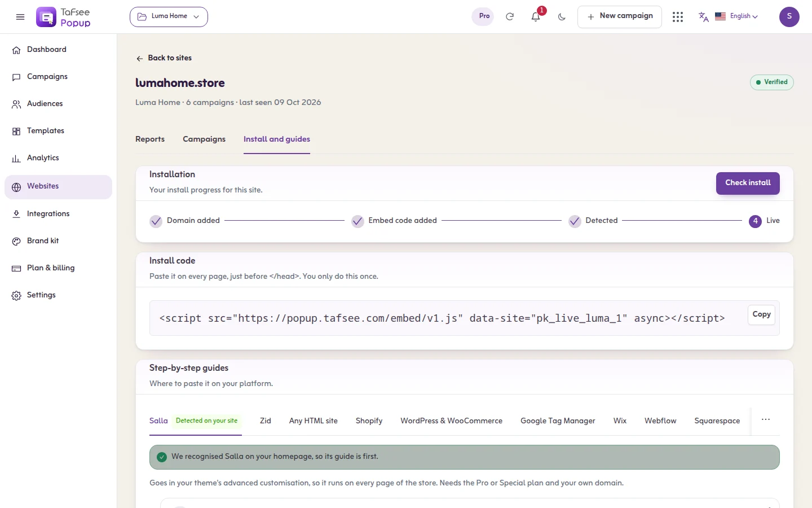Click the Embed code added checkmark
812x508 pixels.
pyautogui.click(x=358, y=221)
